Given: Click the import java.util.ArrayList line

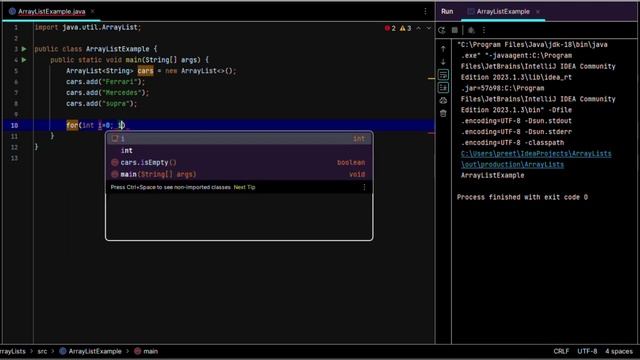Looking at the screenshot, I should coord(88,27).
